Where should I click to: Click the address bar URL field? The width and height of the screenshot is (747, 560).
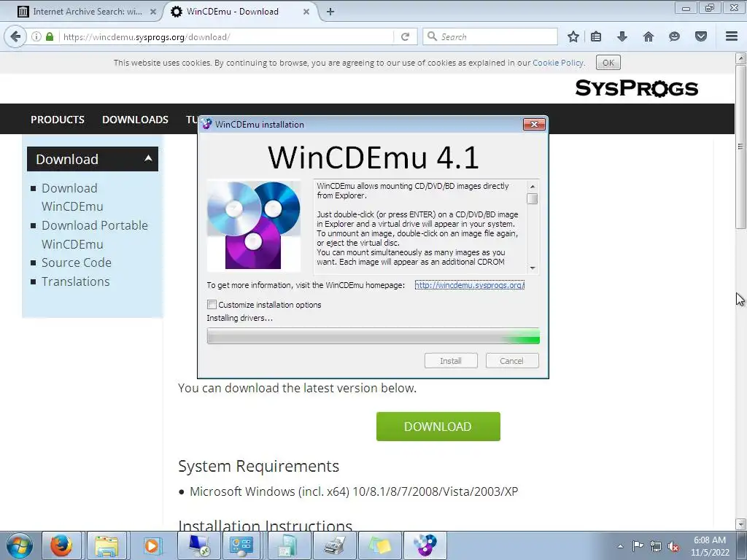226,36
